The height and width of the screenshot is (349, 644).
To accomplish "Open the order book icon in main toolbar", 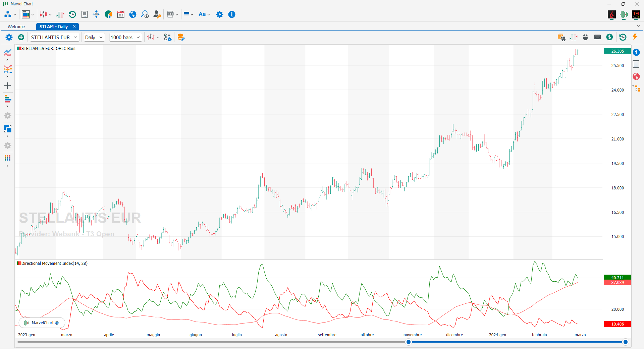I will pos(60,14).
